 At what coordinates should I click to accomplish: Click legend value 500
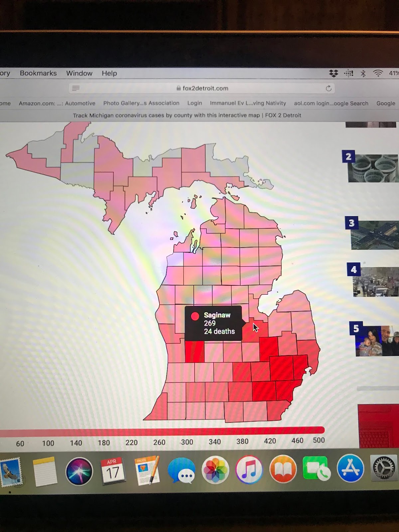click(319, 440)
